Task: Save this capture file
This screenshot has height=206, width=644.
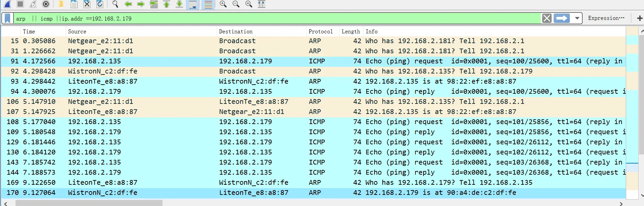Action: pyautogui.click(x=74, y=4)
